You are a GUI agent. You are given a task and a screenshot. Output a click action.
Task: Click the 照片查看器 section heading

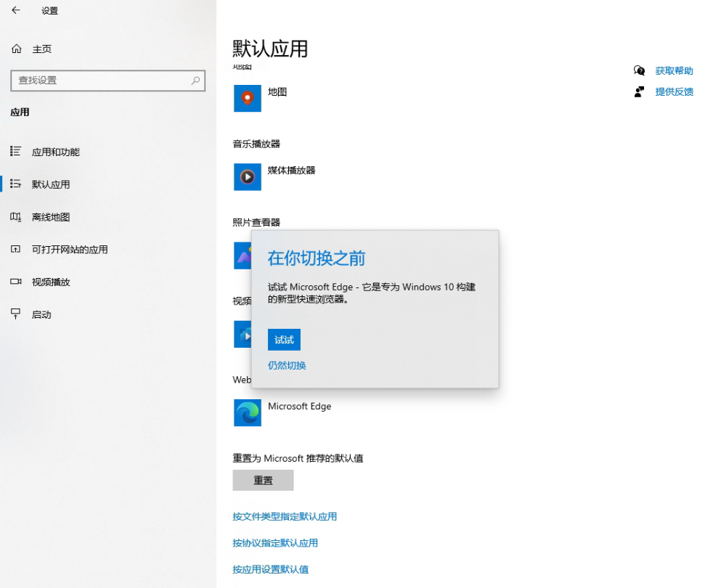click(256, 222)
